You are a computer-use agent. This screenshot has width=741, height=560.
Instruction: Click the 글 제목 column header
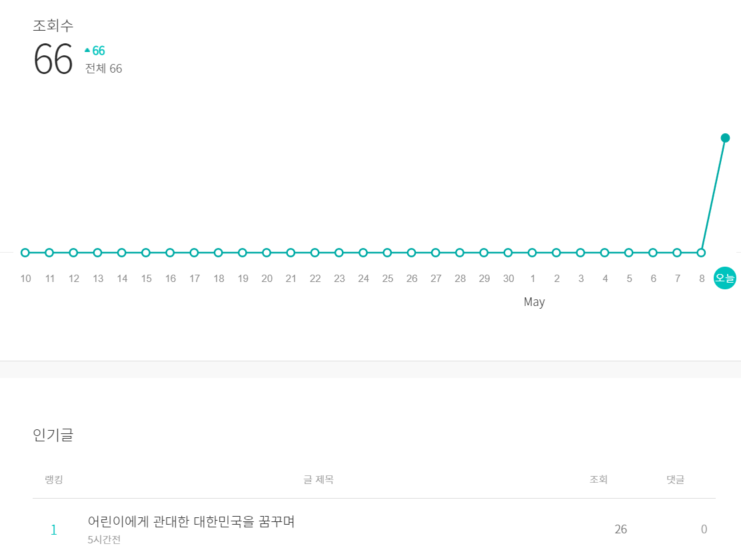(319, 479)
